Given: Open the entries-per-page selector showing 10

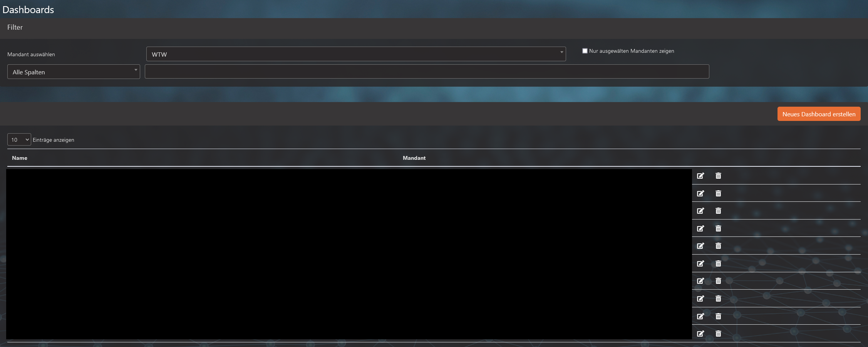Looking at the screenshot, I should 19,139.
